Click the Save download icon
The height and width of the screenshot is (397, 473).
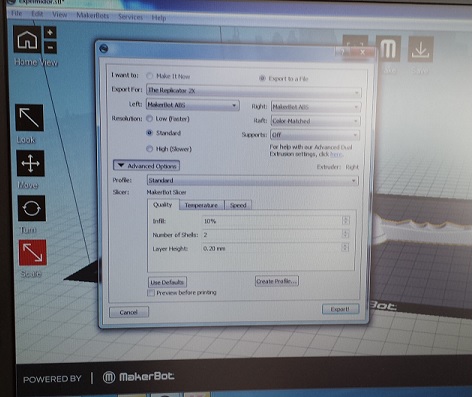(421, 50)
